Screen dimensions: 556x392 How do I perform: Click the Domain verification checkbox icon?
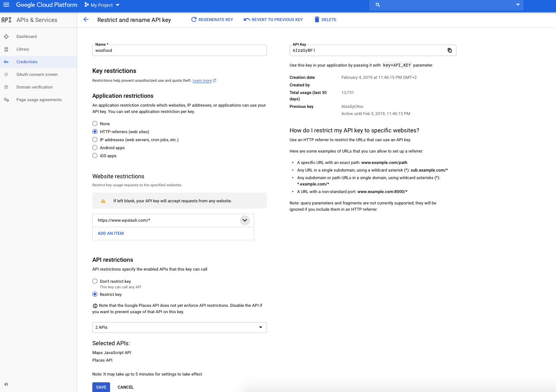pyautogui.click(x=6, y=87)
